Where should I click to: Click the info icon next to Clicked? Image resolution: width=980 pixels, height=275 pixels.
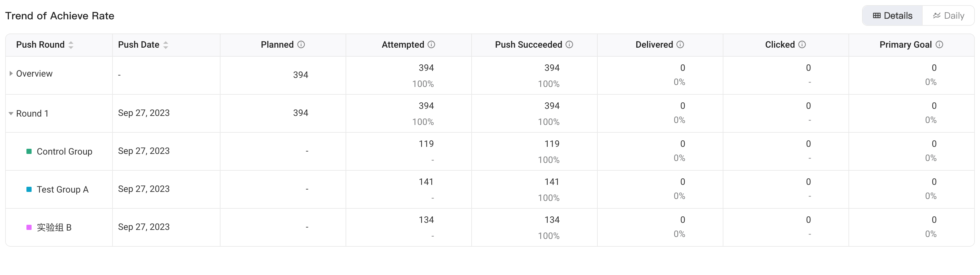tap(802, 44)
